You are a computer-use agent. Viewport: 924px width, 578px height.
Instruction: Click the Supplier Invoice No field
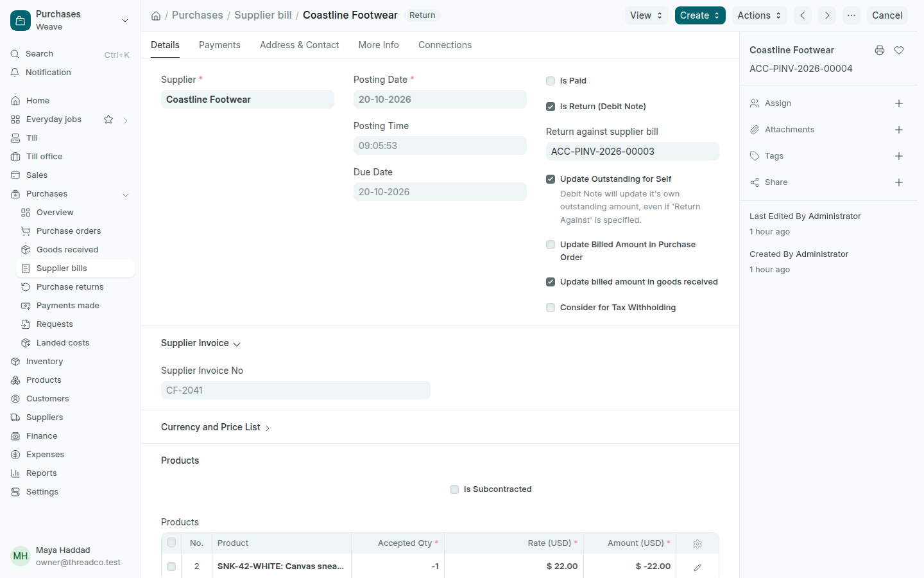tap(296, 390)
